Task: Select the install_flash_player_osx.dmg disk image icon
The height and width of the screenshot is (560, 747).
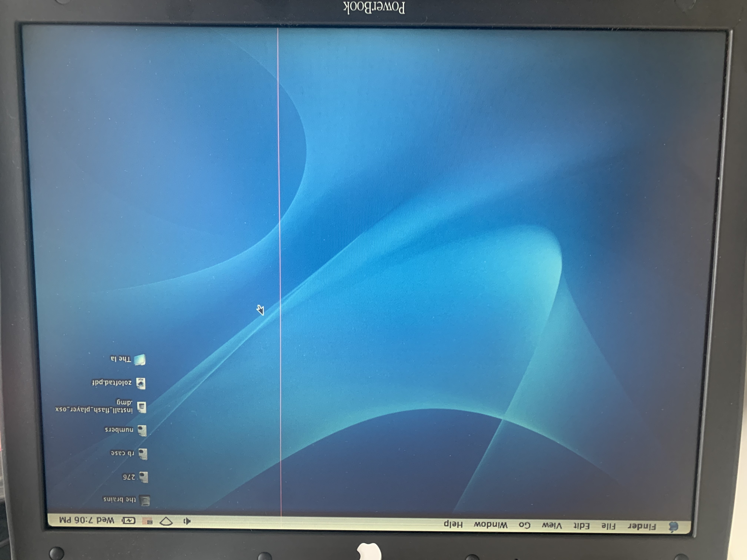Action: 142,407
